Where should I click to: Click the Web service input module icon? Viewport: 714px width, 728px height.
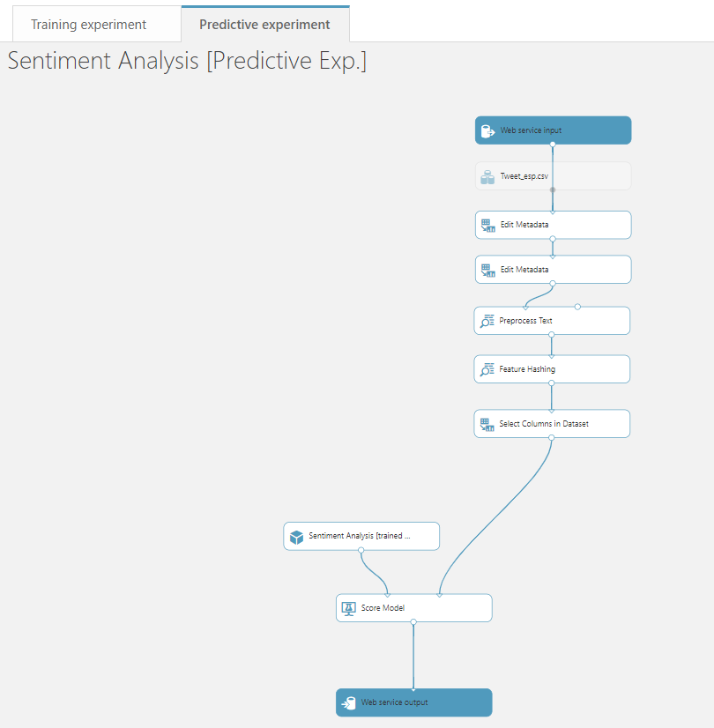pos(487,131)
